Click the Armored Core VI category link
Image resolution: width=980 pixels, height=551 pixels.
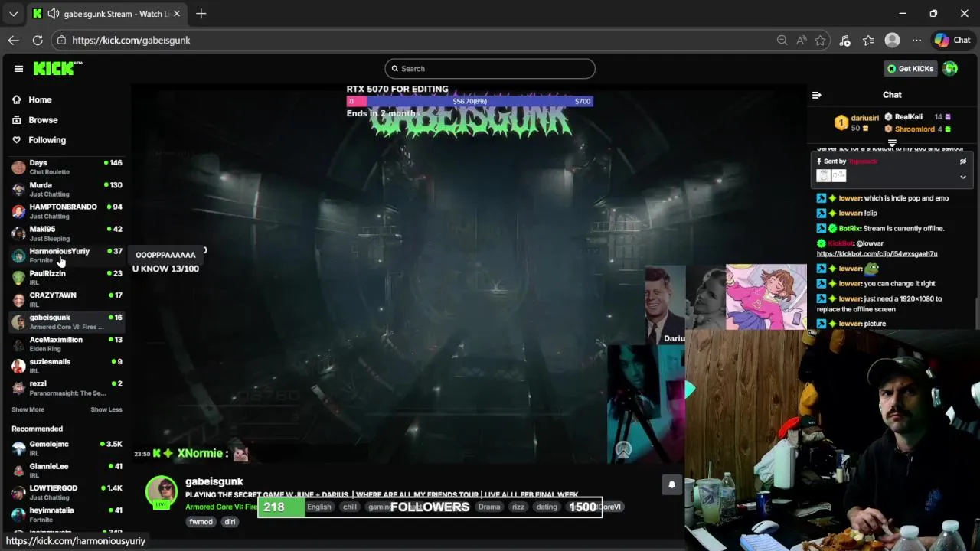coord(221,507)
